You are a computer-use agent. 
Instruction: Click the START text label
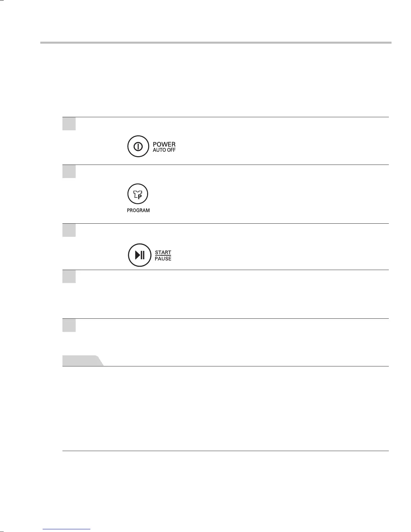[163, 252]
